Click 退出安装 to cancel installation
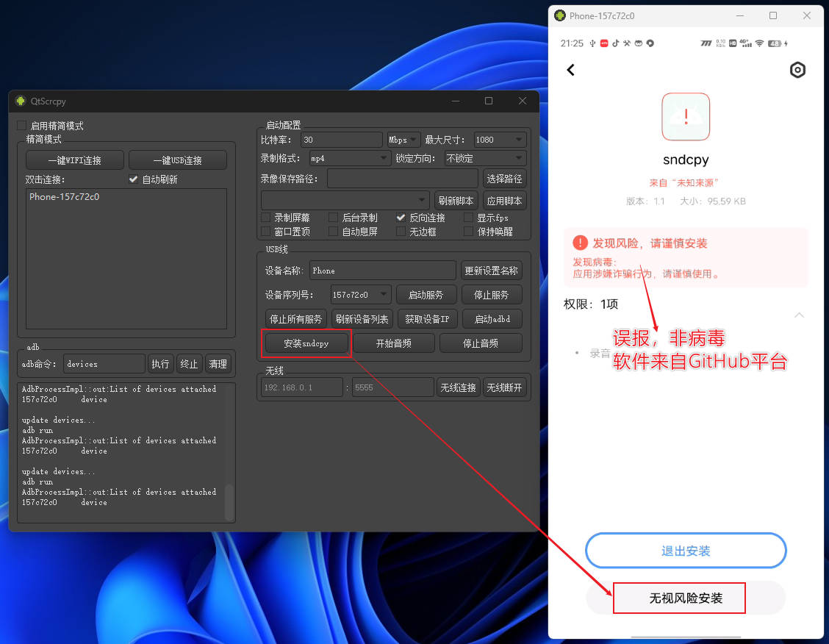The image size is (829, 644). (685, 550)
